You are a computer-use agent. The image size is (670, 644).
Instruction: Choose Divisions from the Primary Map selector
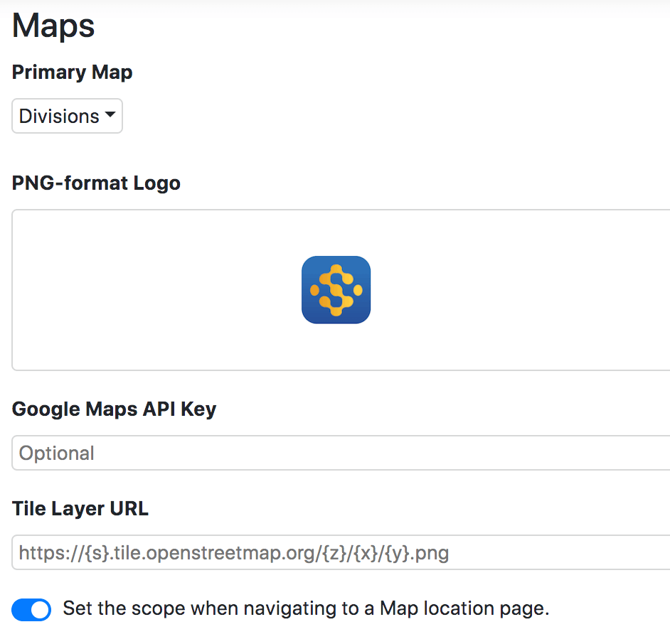point(66,115)
